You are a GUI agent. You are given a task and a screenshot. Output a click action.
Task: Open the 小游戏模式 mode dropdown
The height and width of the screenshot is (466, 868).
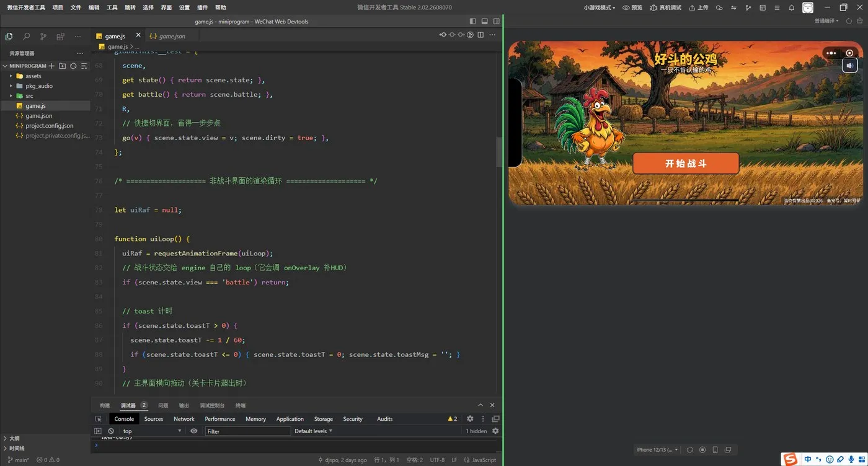pos(600,7)
